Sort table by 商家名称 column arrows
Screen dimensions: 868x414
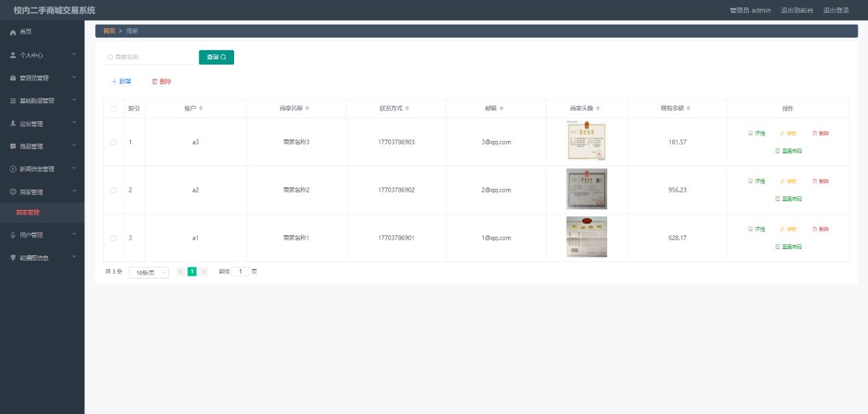pos(307,109)
